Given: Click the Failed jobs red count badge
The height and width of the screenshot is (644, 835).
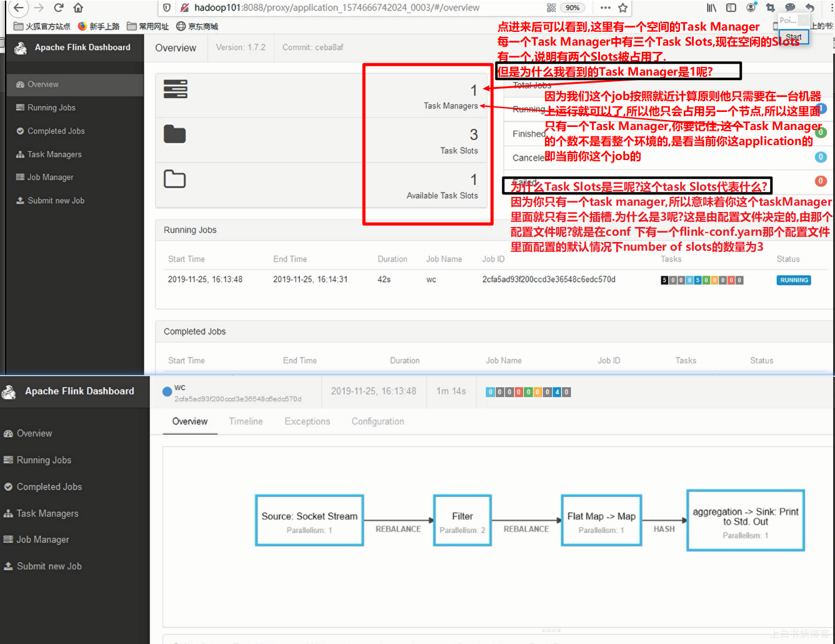Looking at the screenshot, I should (821, 181).
